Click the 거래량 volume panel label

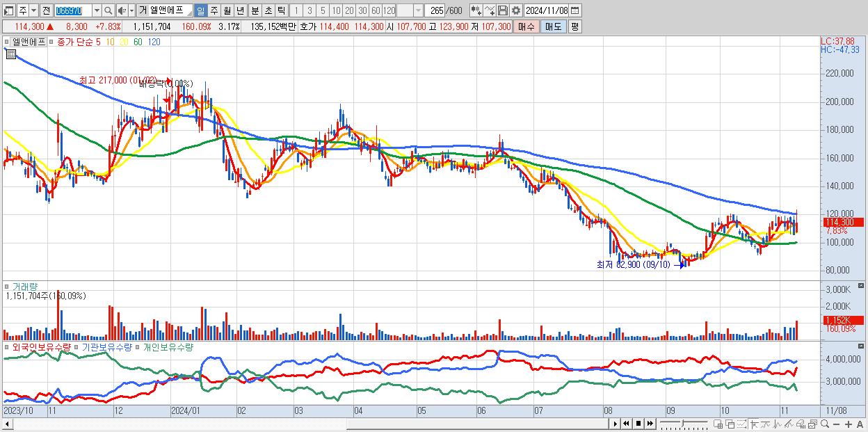click(25, 286)
